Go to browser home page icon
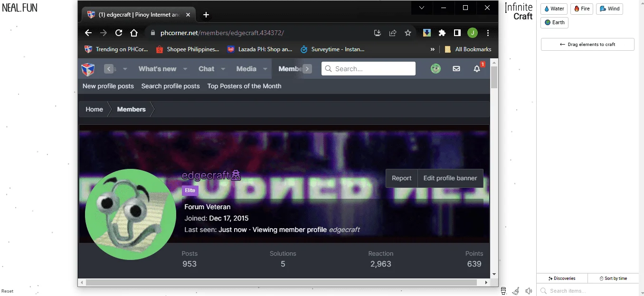644x296 pixels. [x=134, y=33]
